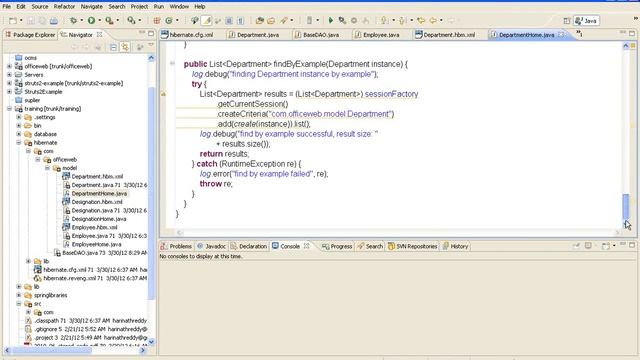This screenshot has width=640, height=360.
Task: Open the Navigate menu
Action: [91, 7]
